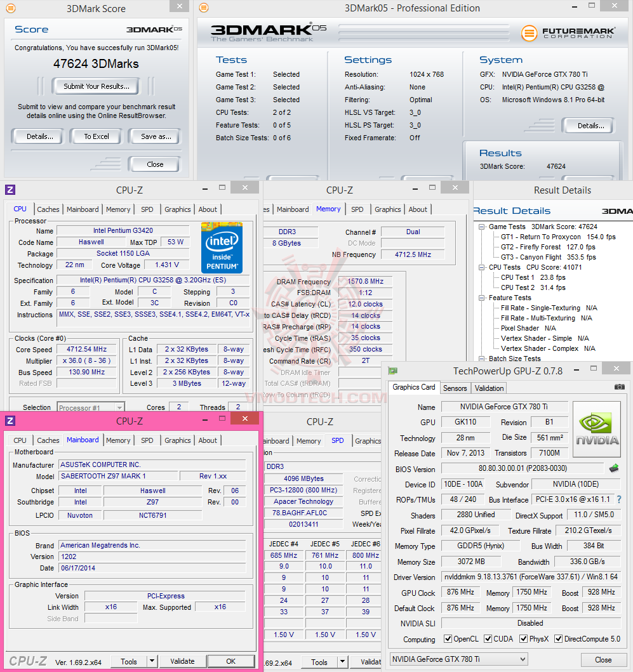Select CPU Test 1 result row
633x672 pixels.
533,277
